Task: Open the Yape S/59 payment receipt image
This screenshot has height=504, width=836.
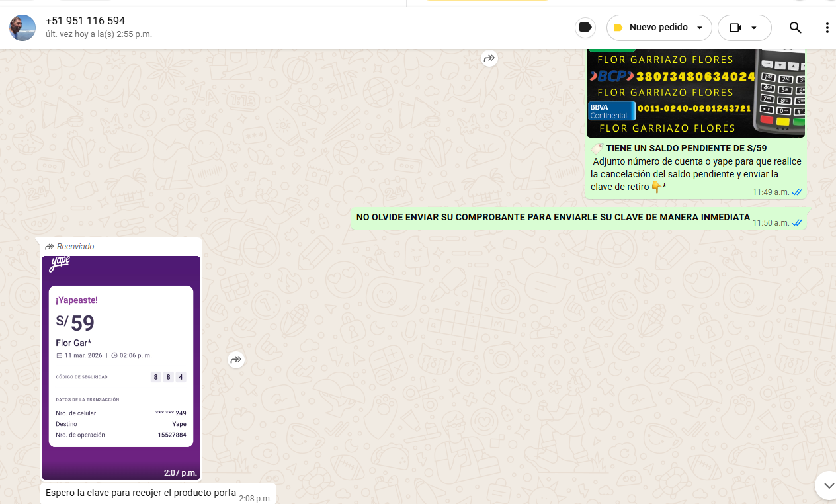Action: tap(121, 367)
